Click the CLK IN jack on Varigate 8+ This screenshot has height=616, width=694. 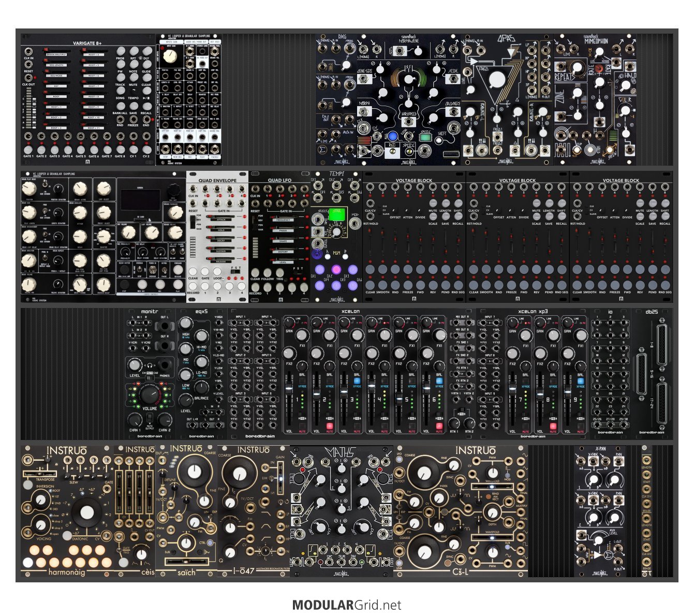(28, 51)
